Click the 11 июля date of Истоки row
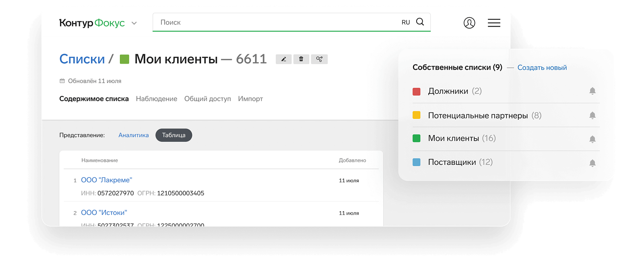 [349, 213]
